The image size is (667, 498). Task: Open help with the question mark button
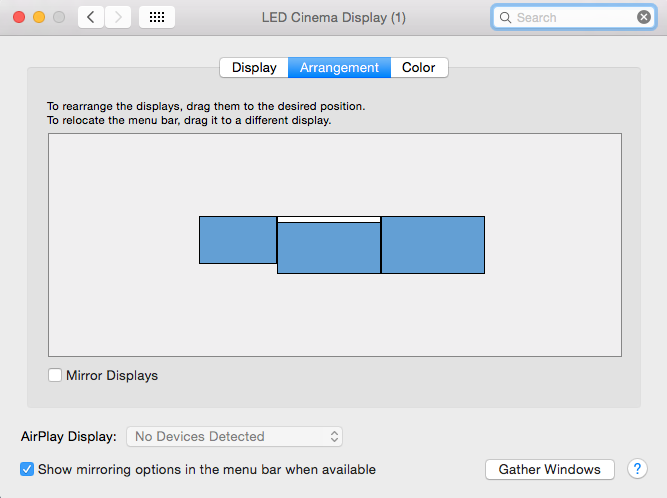click(x=637, y=469)
